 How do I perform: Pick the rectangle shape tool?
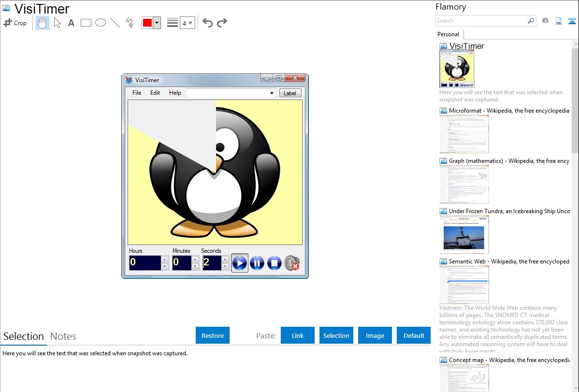pyautogui.click(x=86, y=23)
